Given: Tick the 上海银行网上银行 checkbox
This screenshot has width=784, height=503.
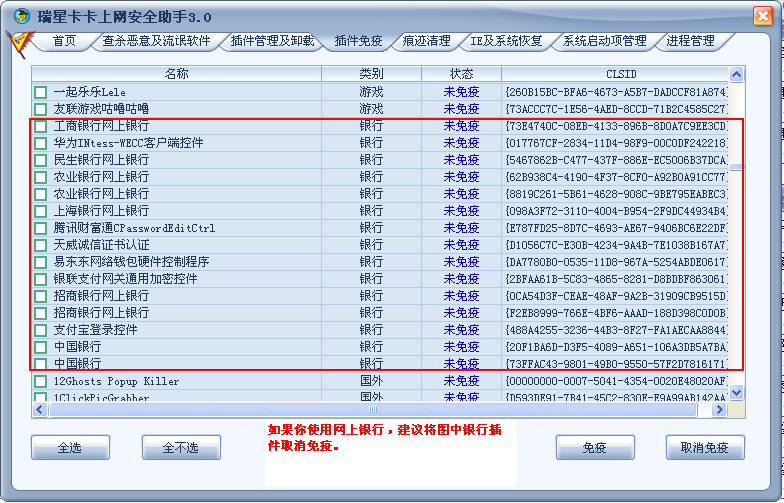Looking at the screenshot, I should 40,211.
